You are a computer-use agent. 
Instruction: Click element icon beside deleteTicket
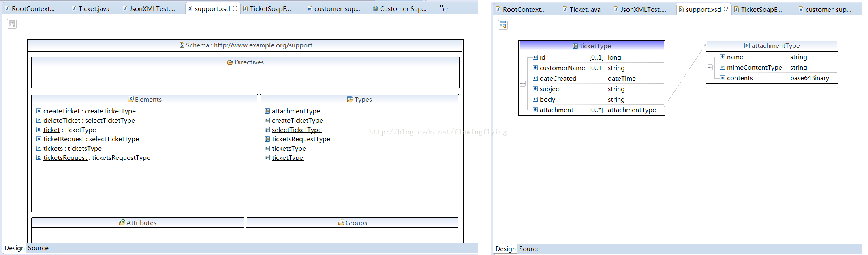[39, 120]
